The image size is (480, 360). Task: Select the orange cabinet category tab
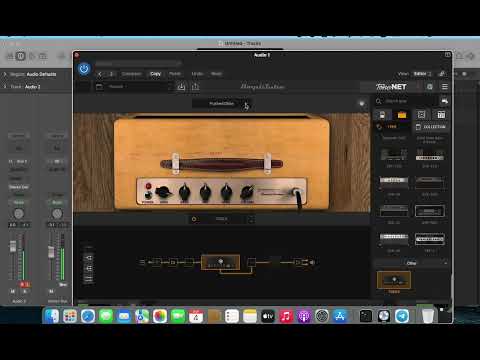(x=402, y=115)
